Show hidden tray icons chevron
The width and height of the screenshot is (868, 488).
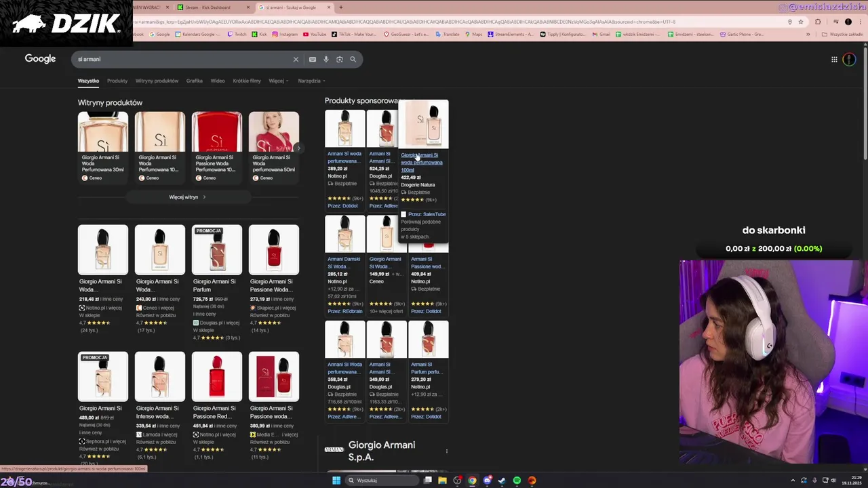pos(793,481)
